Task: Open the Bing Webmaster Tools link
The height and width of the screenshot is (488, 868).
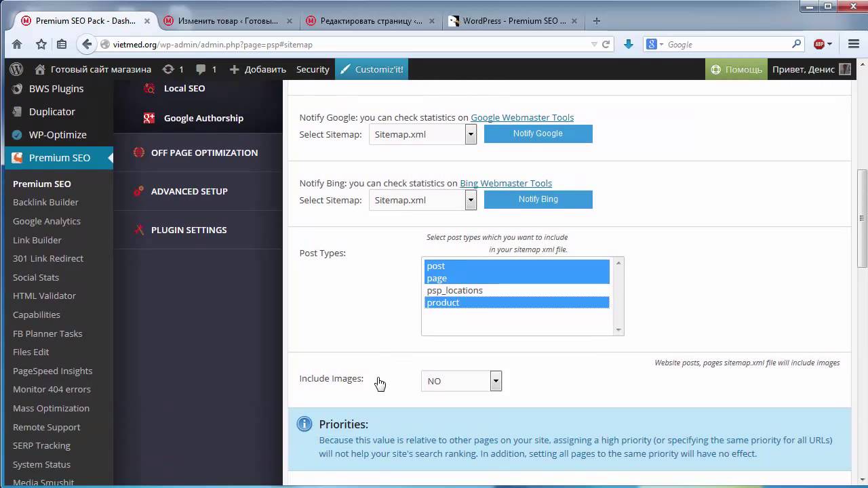Action: (506, 183)
